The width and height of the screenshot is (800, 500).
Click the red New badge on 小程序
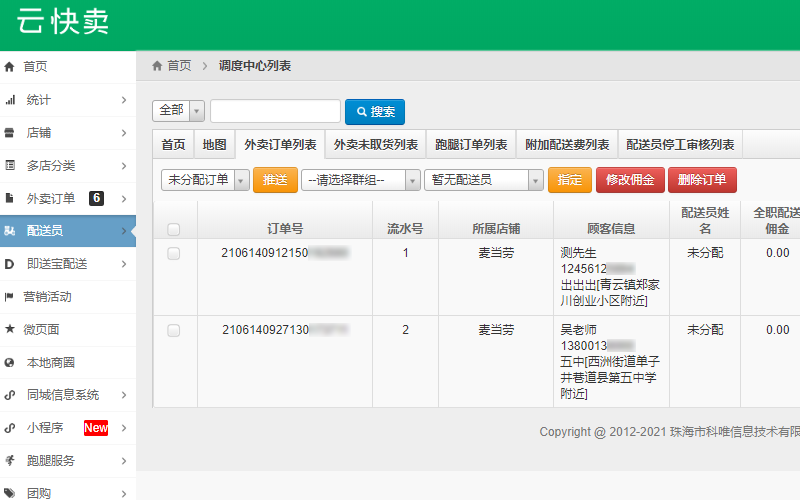tap(96, 428)
